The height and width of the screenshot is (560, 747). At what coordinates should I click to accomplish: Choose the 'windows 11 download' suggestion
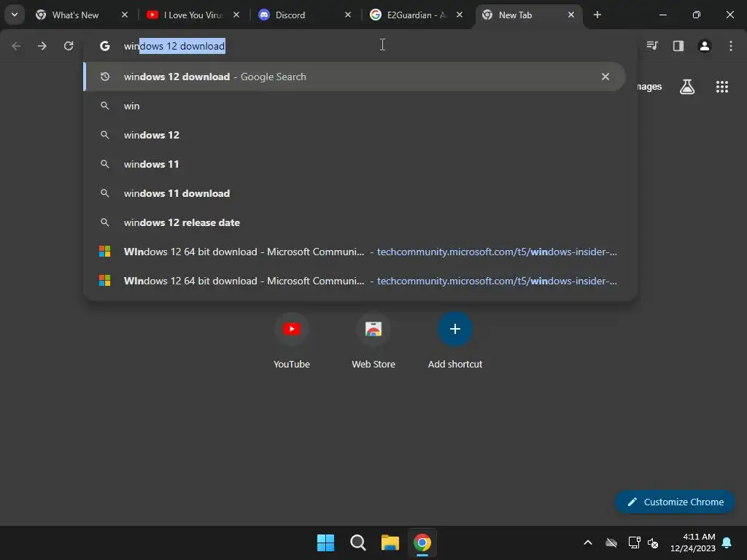coord(355,193)
